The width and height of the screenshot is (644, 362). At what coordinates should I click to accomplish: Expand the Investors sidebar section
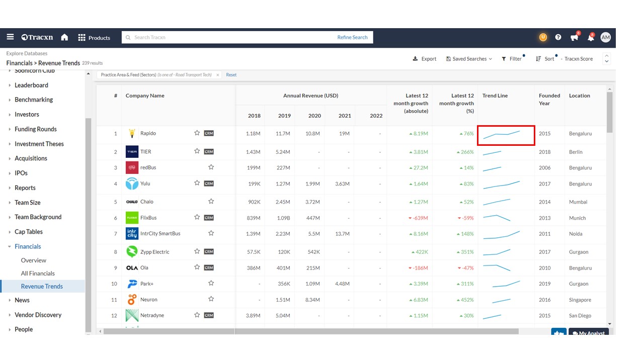click(x=27, y=114)
